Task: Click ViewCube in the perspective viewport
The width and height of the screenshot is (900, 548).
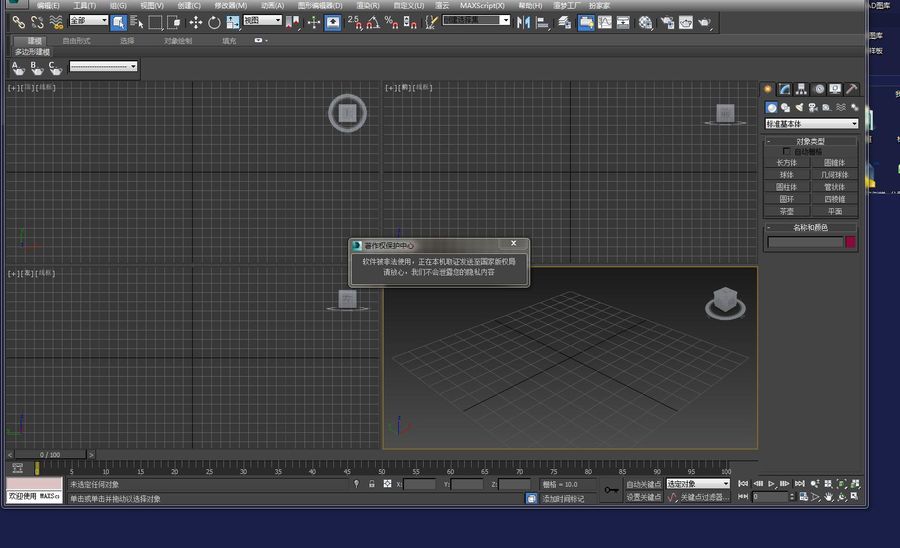Action: [726, 302]
